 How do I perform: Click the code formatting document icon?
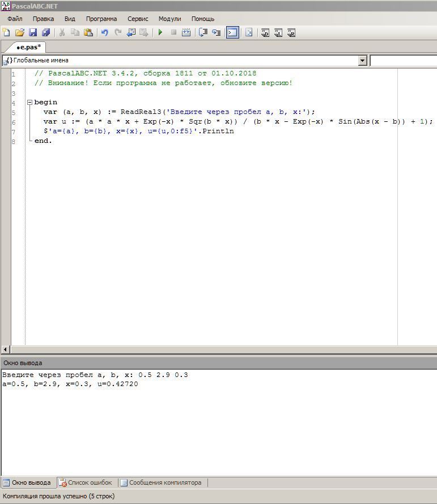249,32
